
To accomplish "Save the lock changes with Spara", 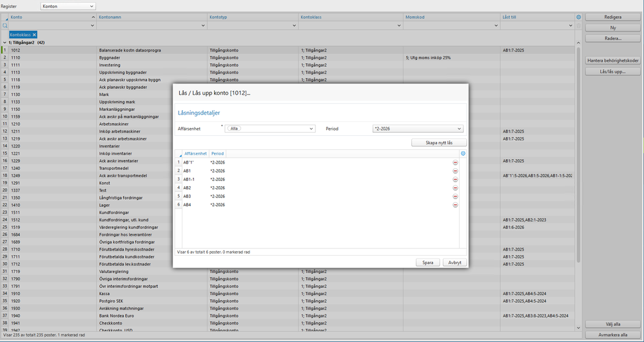I will tap(427, 262).
